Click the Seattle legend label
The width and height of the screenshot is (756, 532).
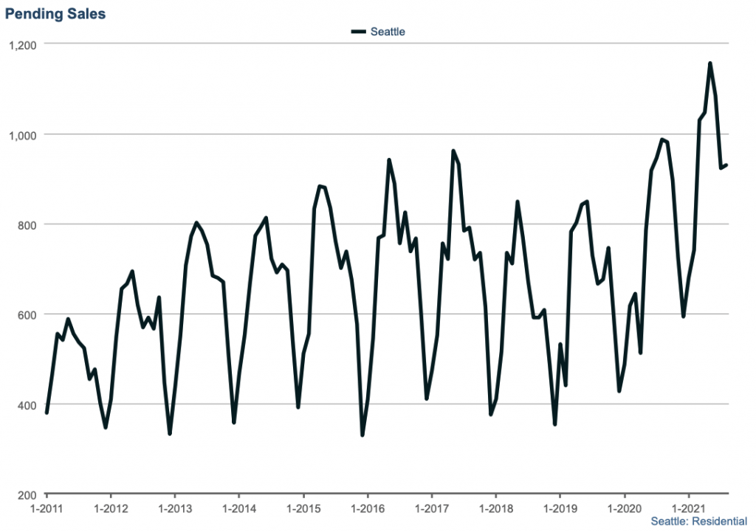tap(388, 32)
